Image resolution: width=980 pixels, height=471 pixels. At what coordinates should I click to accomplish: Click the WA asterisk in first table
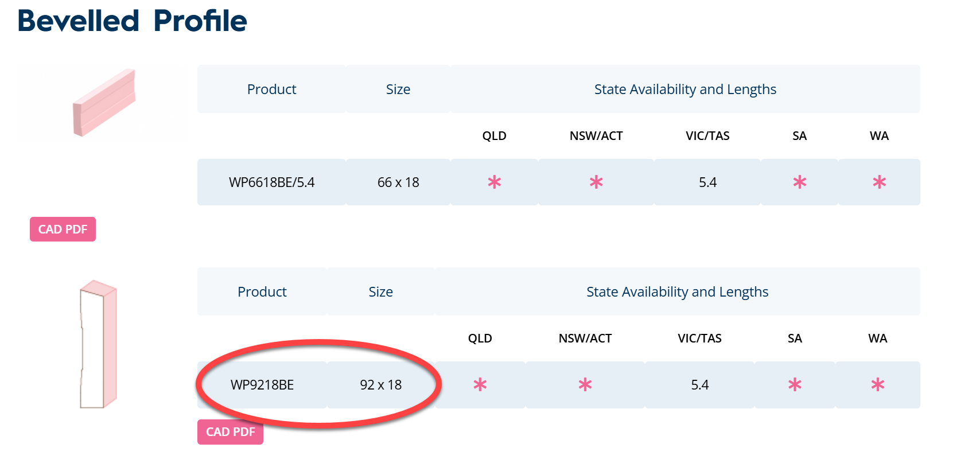click(x=879, y=182)
